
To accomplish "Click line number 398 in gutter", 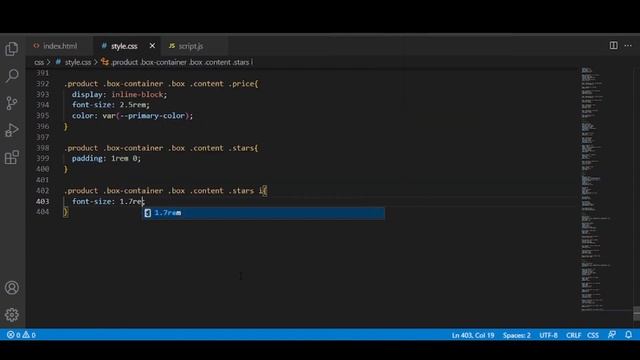I will [42, 148].
